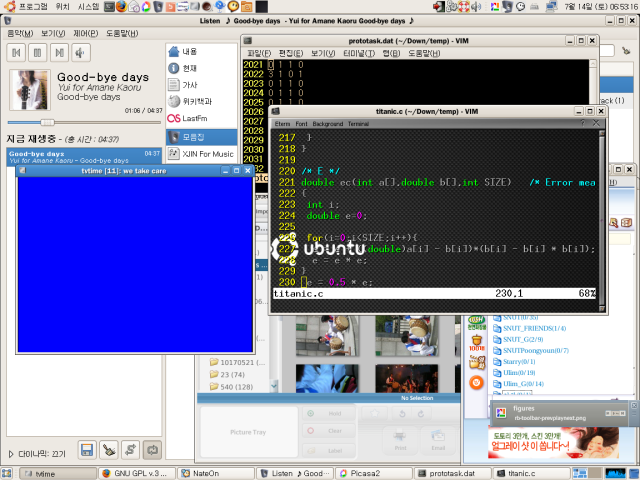Image resolution: width=640 pixels, height=480 pixels.
Task: Toggle shuffle mode in Listen
Action: click(130, 450)
